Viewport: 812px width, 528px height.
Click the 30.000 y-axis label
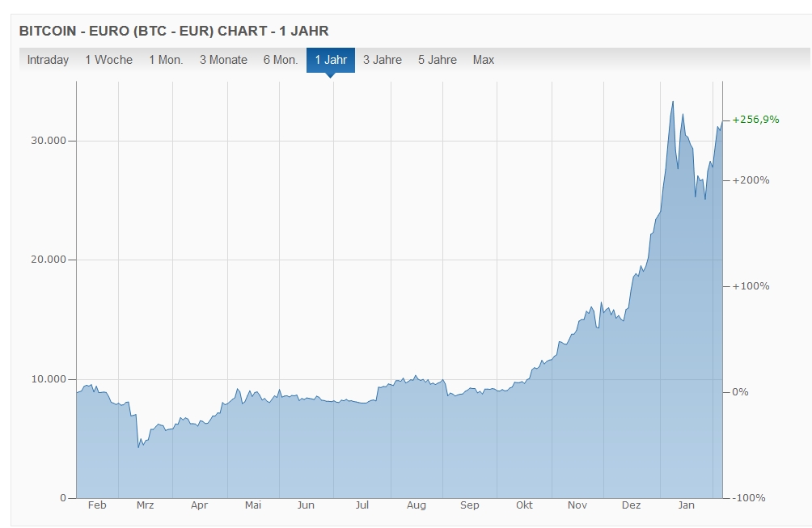point(49,140)
